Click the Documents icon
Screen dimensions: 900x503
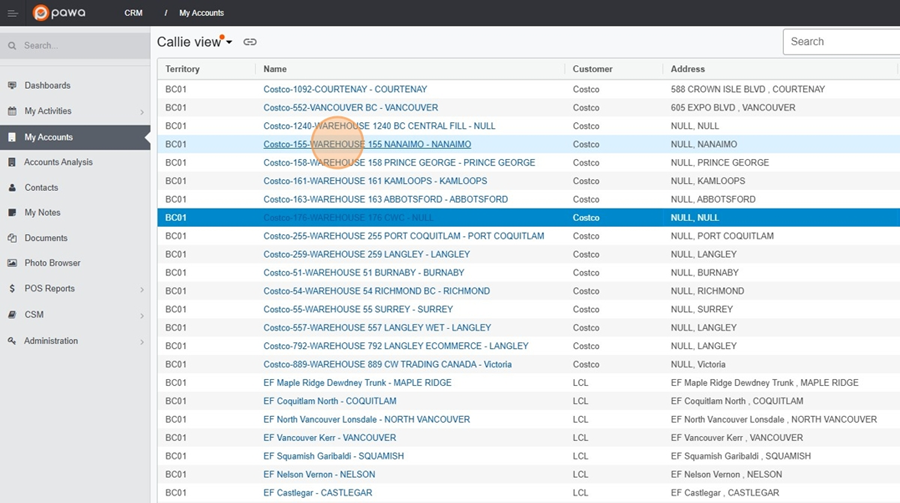tap(12, 238)
